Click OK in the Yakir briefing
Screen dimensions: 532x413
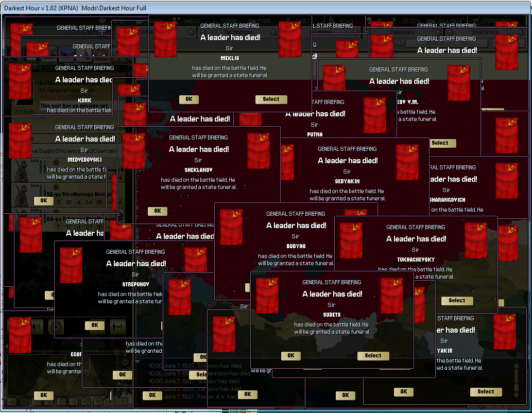coord(404,391)
